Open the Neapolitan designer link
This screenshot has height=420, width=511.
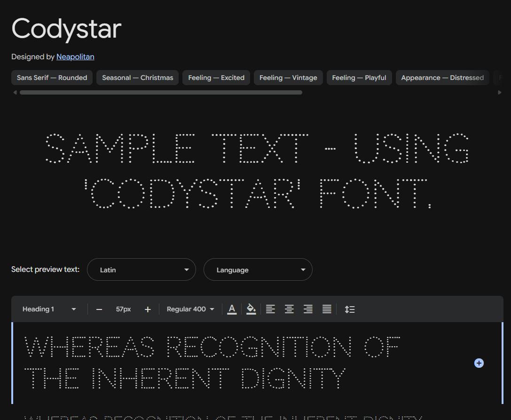75,57
